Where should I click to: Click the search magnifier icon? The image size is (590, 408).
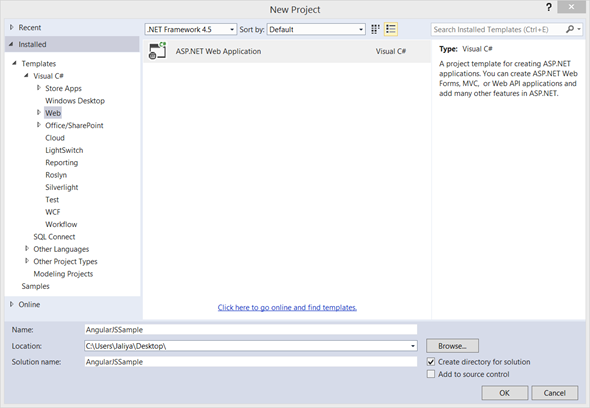570,29
